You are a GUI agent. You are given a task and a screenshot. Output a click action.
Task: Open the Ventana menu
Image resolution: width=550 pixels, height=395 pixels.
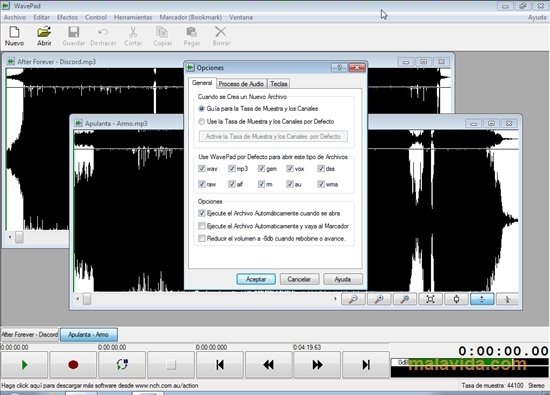coord(241,17)
